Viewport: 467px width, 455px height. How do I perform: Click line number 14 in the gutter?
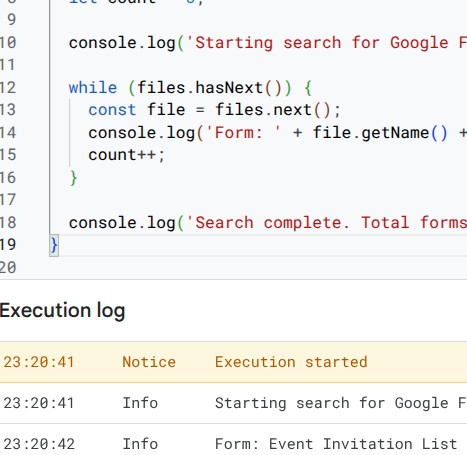pos(8,133)
